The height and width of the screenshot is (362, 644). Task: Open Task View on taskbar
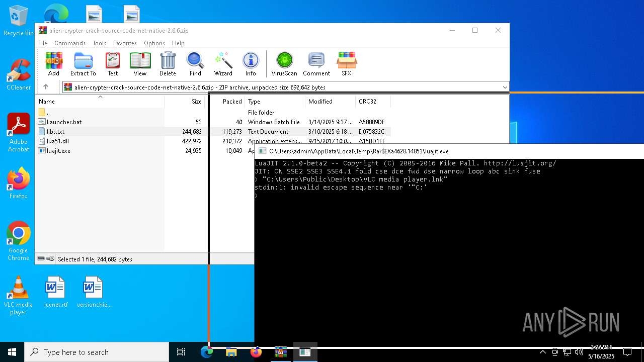pos(181,352)
